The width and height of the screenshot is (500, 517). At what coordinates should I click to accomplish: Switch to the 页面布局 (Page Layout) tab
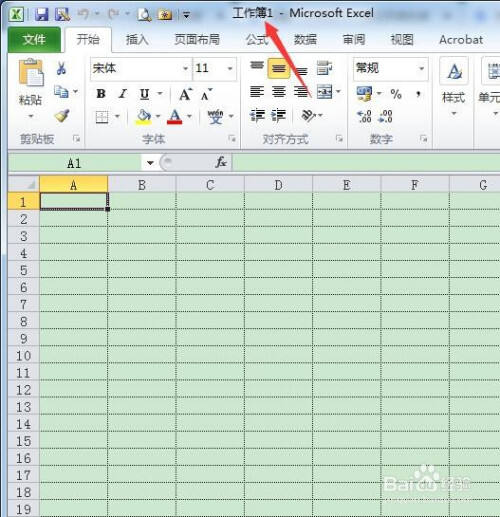[197, 40]
